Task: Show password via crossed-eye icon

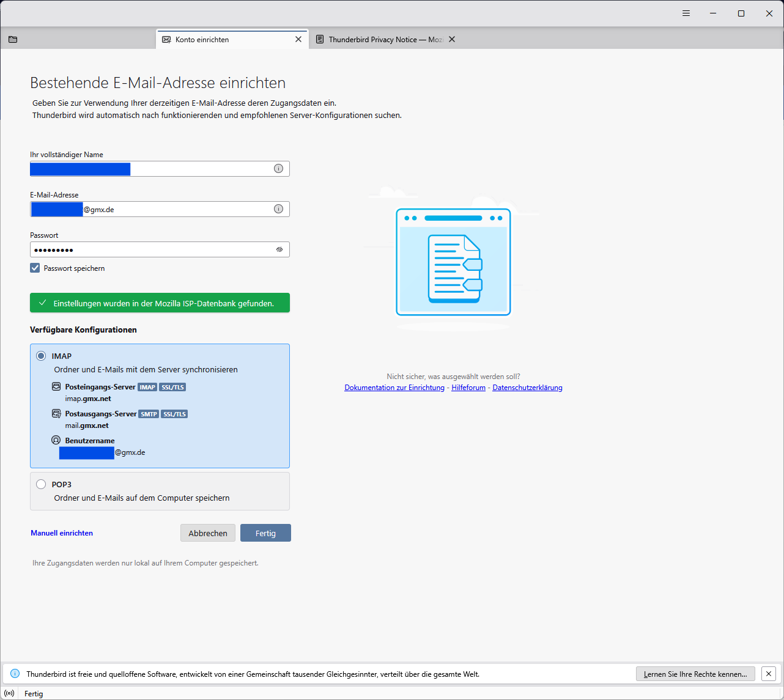Action: point(279,249)
